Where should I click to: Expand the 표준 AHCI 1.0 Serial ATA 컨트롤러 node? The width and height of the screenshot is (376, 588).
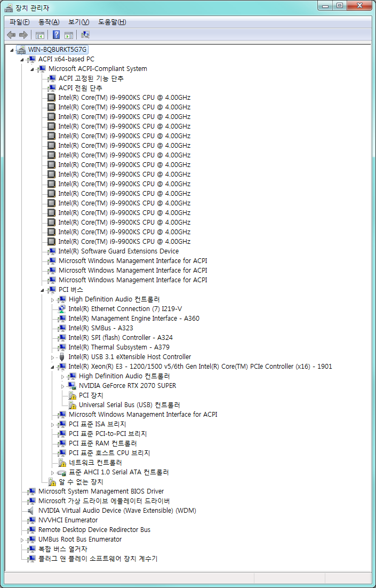click(x=52, y=473)
